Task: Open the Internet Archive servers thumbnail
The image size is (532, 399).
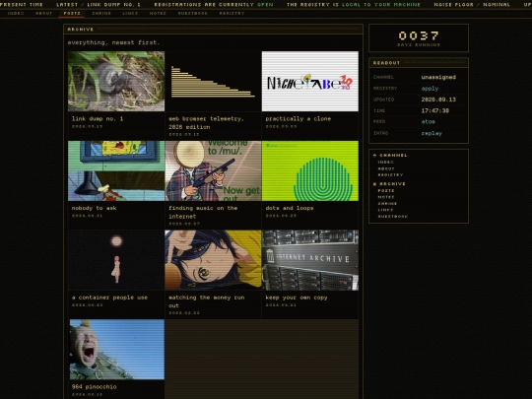Action: (309, 260)
